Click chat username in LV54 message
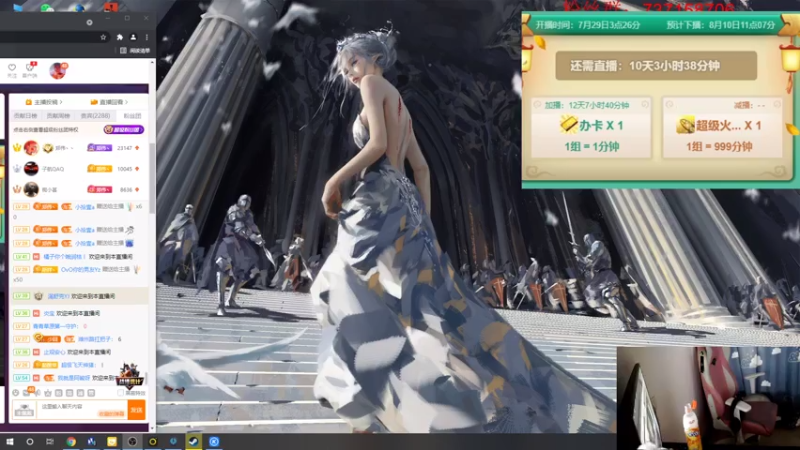The height and width of the screenshot is (450, 800). [73, 378]
